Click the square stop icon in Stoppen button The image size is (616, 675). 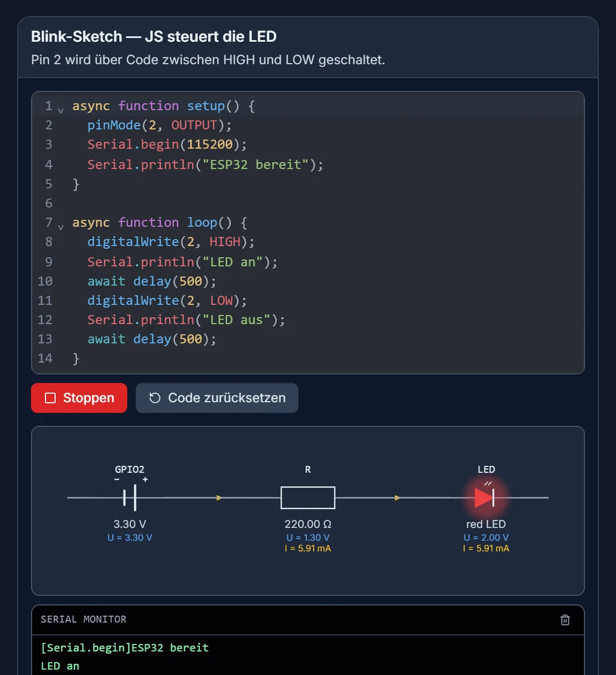[50, 398]
